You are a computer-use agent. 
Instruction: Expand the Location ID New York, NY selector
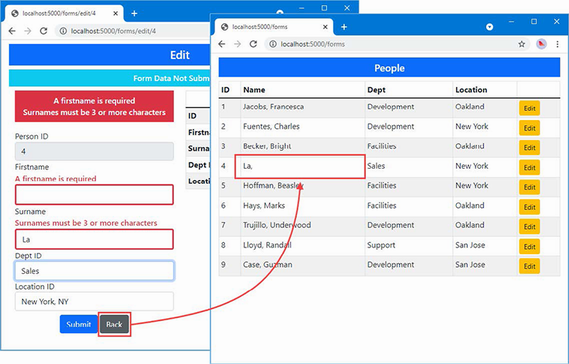pyautogui.click(x=94, y=301)
